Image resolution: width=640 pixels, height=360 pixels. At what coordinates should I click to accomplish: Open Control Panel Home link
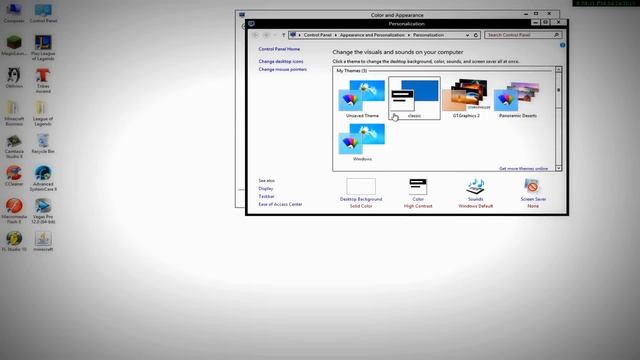[279, 49]
